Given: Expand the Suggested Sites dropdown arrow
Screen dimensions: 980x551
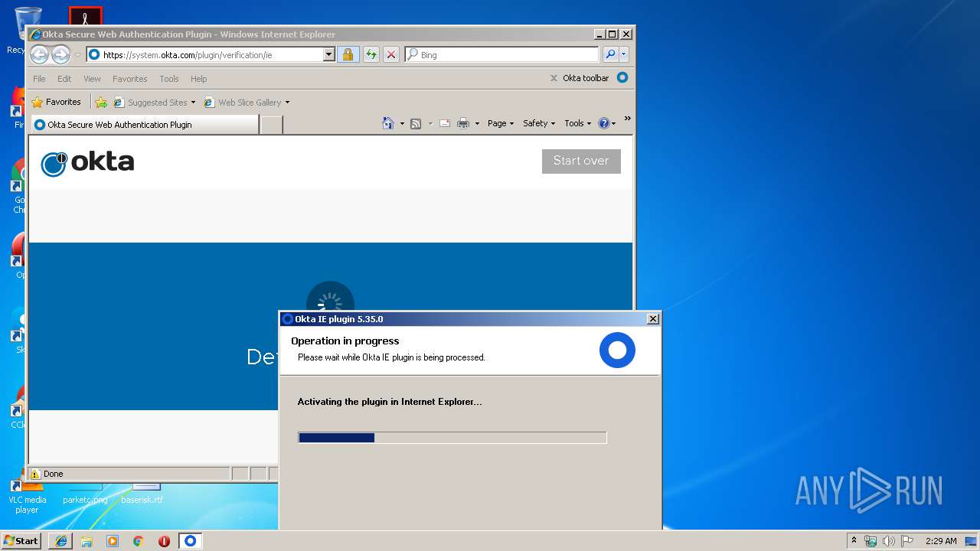Looking at the screenshot, I should pyautogui.click(x=193, y=103).
